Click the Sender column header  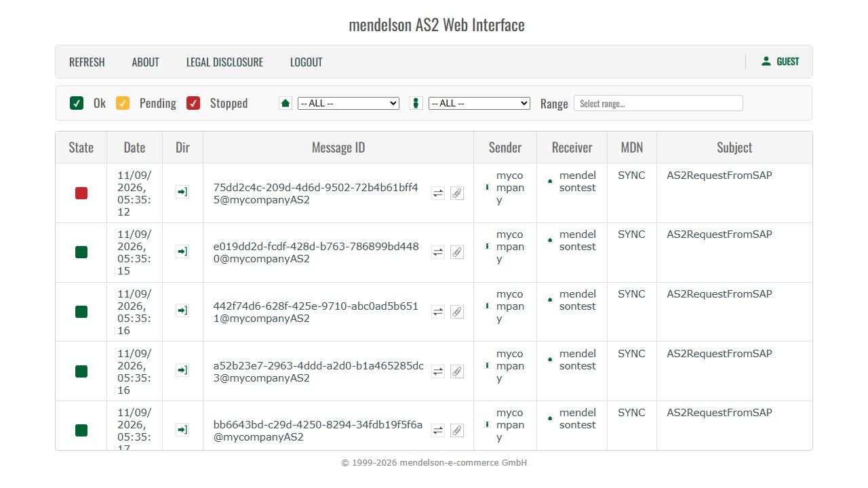click(505, 147)
